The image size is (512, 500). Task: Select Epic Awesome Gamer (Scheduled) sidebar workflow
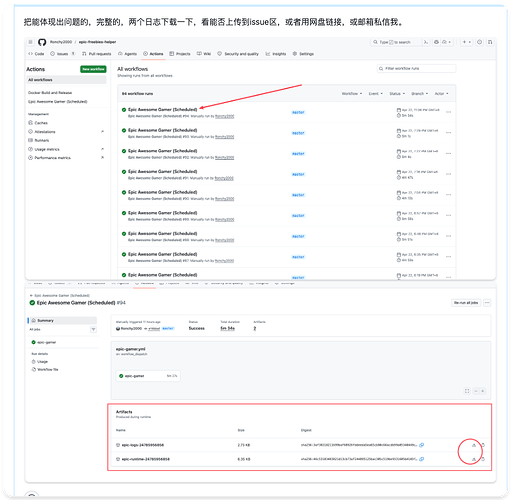click(x=58, y=101)
